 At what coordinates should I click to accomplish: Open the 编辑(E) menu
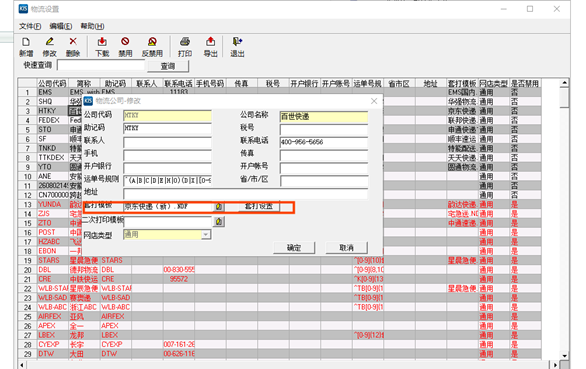(x=61, y=26)
